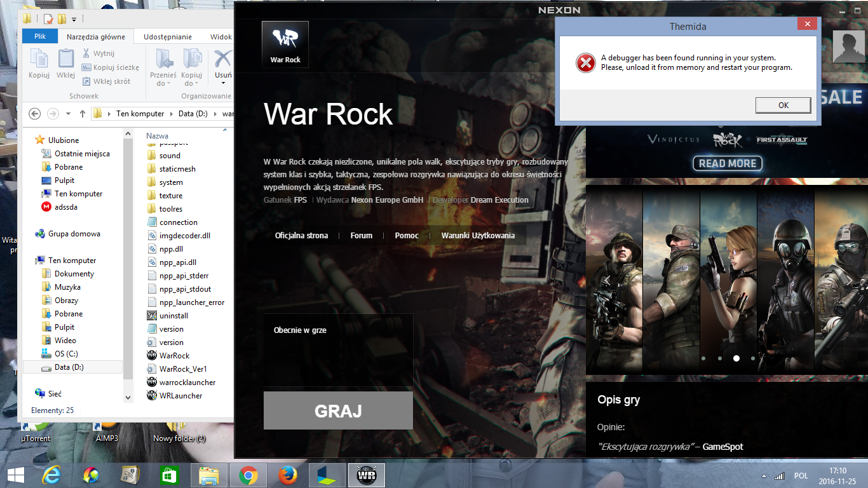The image size is (868, 488).
Task: Expand breadcrumb arrow after Data (D:)
Action: tap(216, 114)
